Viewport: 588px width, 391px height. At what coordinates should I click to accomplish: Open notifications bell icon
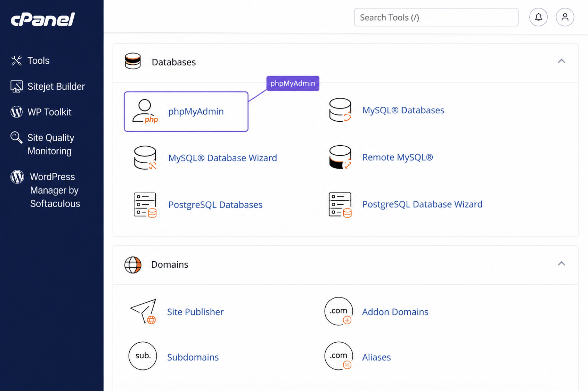pos(538,17)
